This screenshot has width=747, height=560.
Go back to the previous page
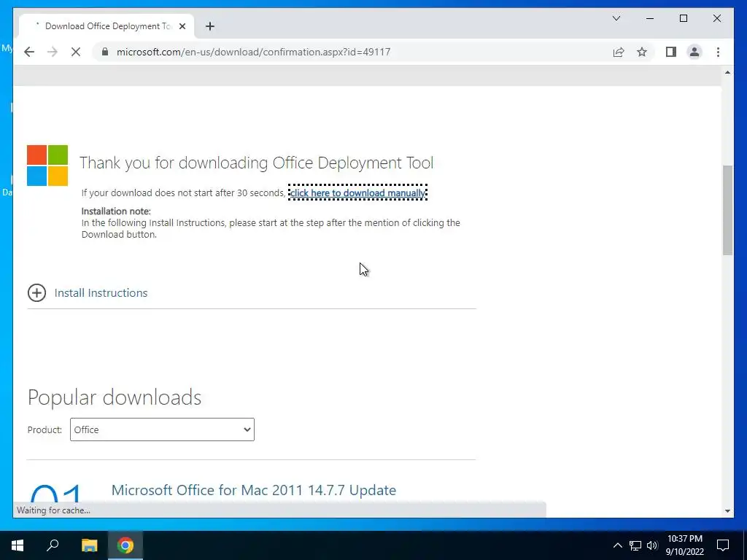point(29,52)
